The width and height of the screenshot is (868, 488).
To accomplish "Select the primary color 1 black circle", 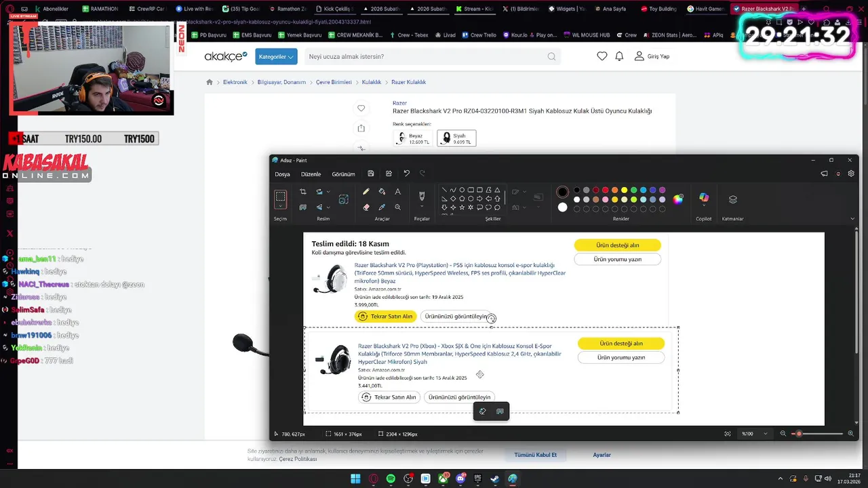I will (562, 192).
